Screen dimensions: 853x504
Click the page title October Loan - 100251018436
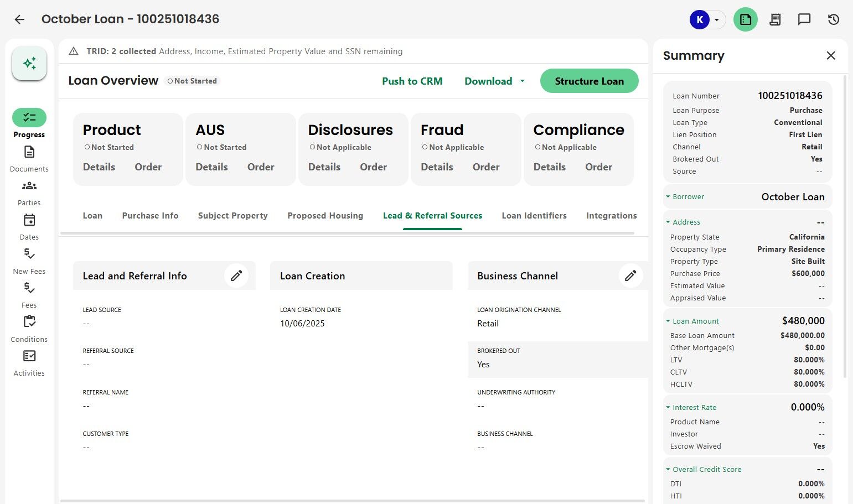pos(130,19)
